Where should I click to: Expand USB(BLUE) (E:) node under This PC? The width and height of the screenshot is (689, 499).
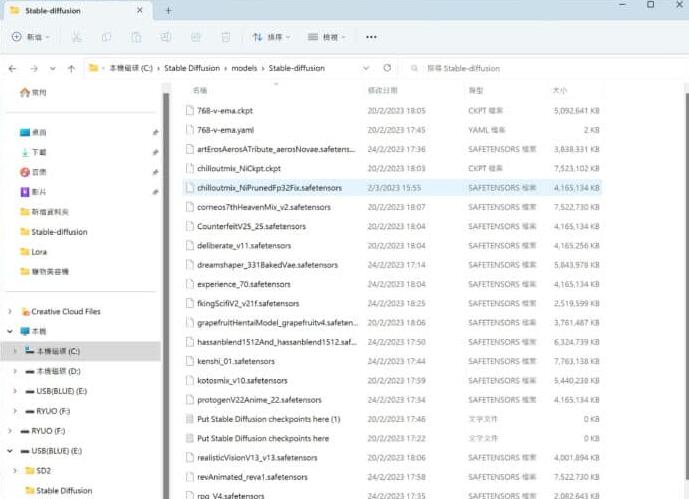pyautogui.click(x=15, y=391)
